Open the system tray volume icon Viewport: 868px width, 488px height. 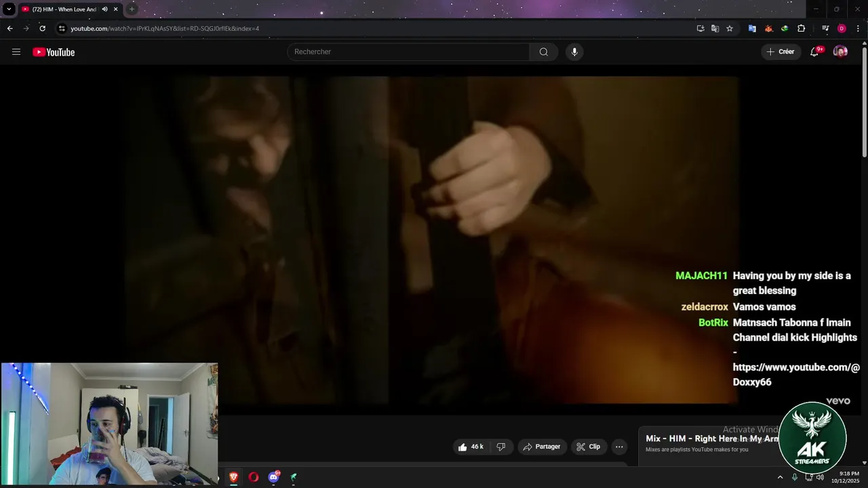[x=820, y=477]
